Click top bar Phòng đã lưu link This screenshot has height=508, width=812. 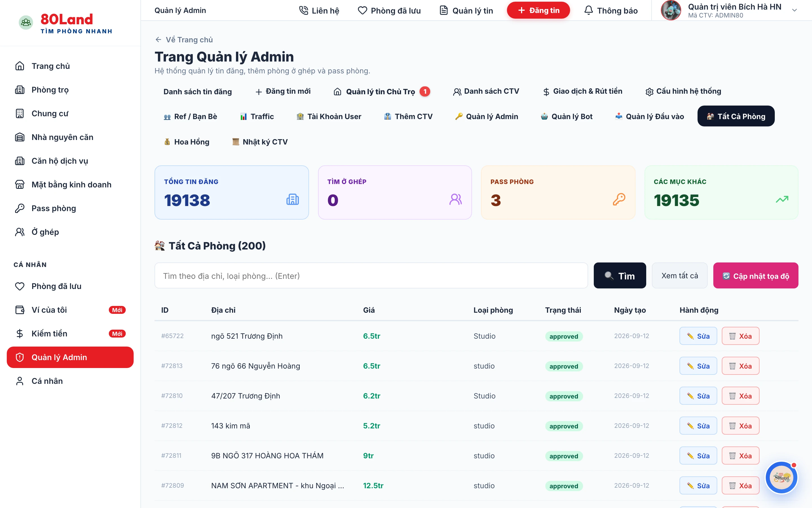tap(389, 10)
